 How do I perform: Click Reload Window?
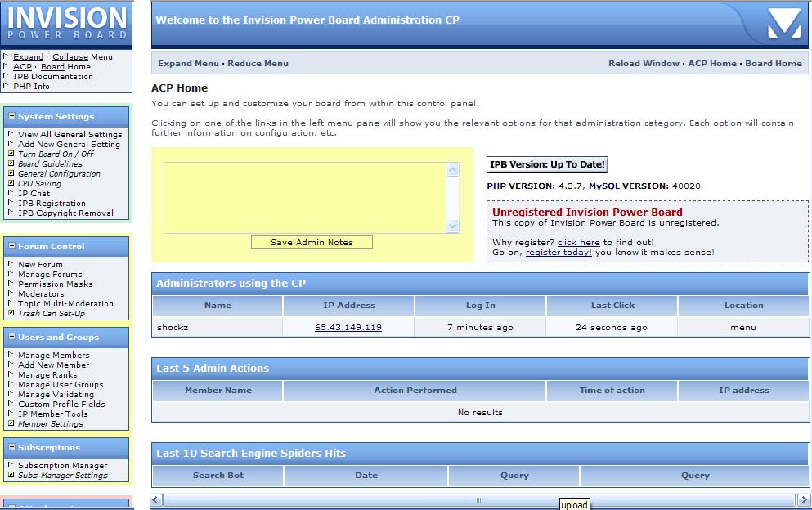tap(644, 63)
